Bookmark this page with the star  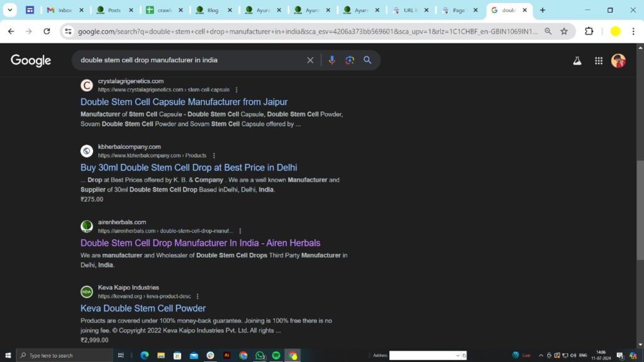click(x=564, y=31)
